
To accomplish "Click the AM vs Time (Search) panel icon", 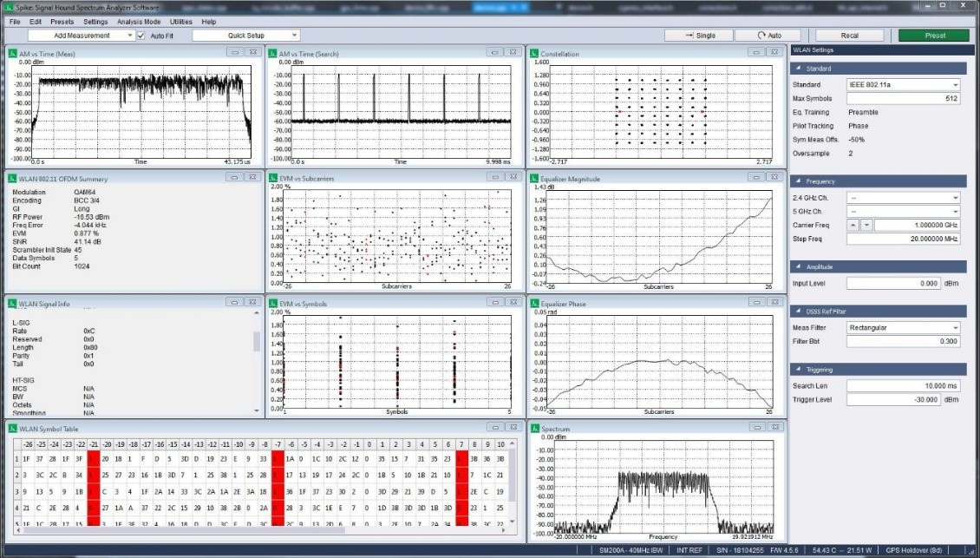I will [x=274, y=53].
